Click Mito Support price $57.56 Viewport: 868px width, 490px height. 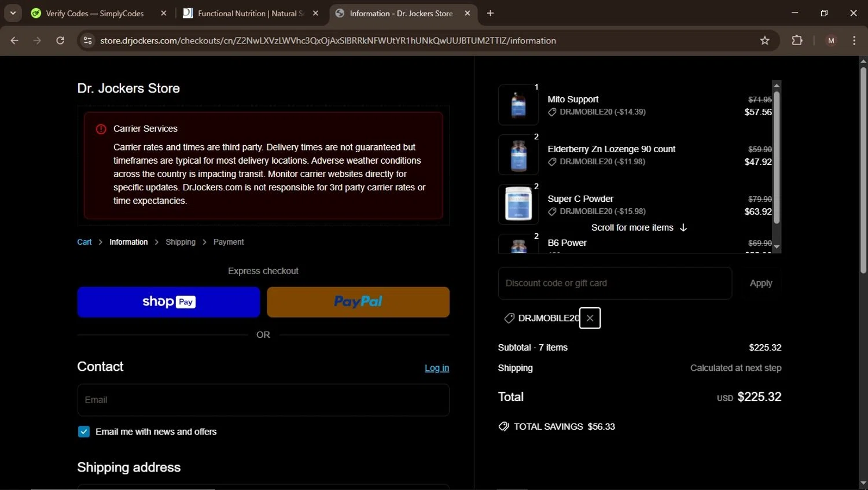tap(758, 112)
